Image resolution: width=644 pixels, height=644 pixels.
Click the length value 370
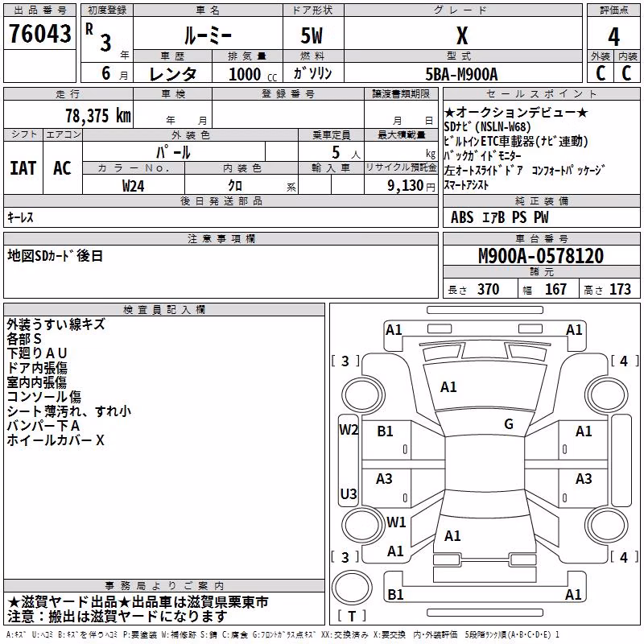point(488,290)
